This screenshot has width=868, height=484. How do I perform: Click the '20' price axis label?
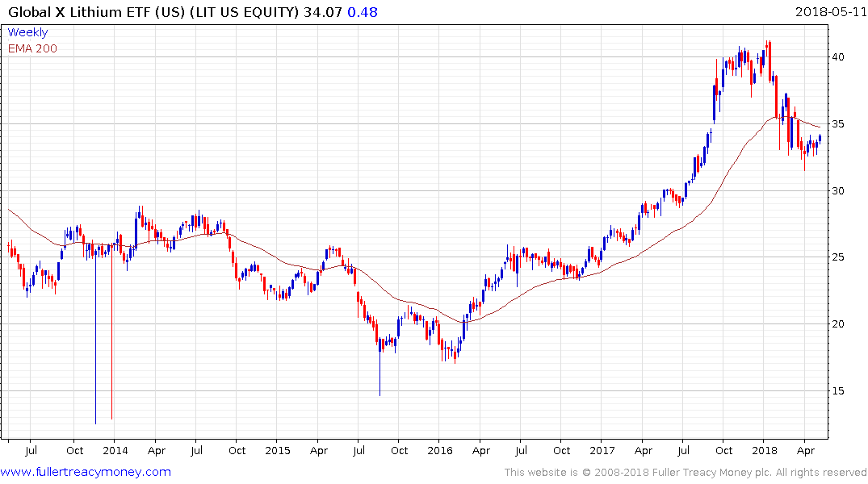pos(837,324)
